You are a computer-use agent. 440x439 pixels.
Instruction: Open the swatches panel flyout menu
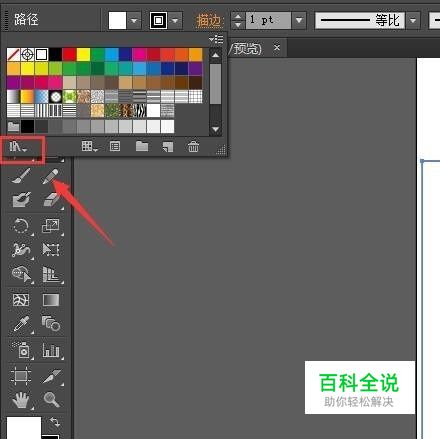(216, 39)
